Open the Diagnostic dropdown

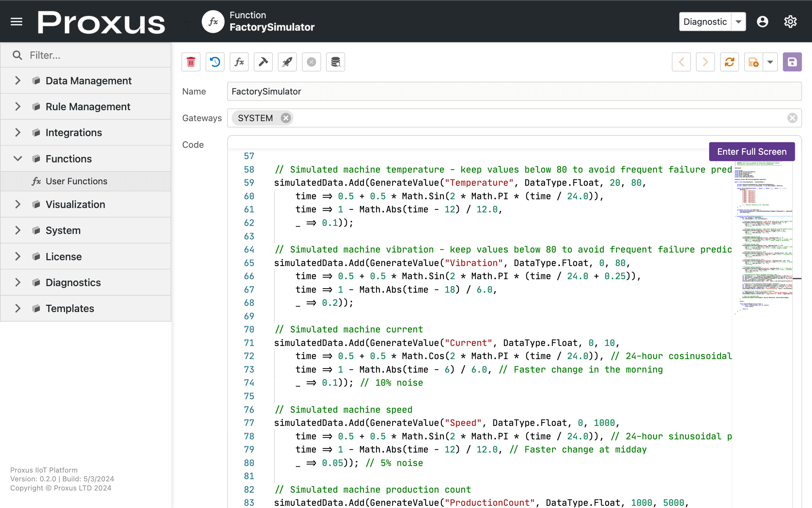(738, 22)
